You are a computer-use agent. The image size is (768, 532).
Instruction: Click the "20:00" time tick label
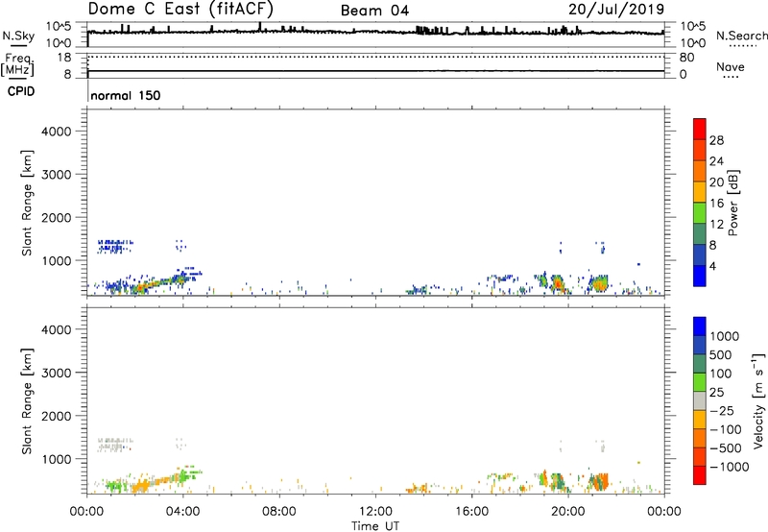pyautogui.click(x=568, y=512)
